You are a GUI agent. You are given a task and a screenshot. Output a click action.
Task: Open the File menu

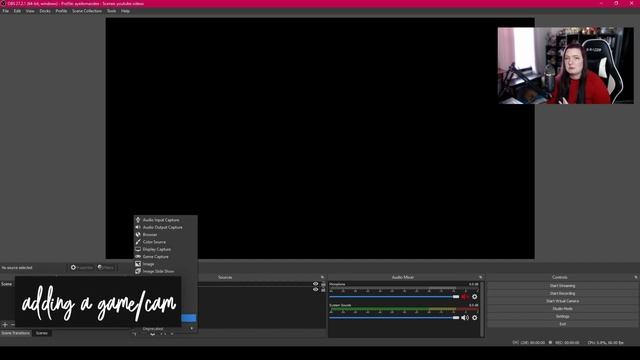pos(6,11)
